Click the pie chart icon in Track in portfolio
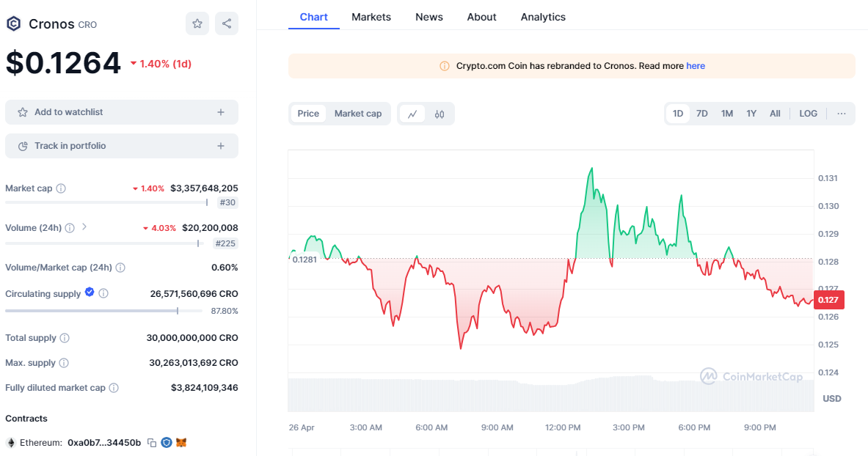This screenshot has height=456, width=868. click(x=23, y=146)
